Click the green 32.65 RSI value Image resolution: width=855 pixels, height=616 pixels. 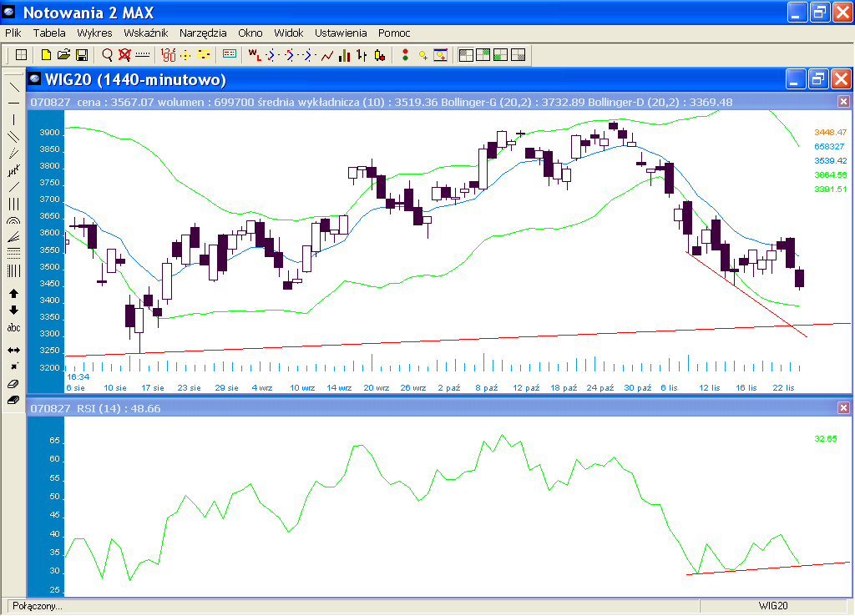[826, 438]
